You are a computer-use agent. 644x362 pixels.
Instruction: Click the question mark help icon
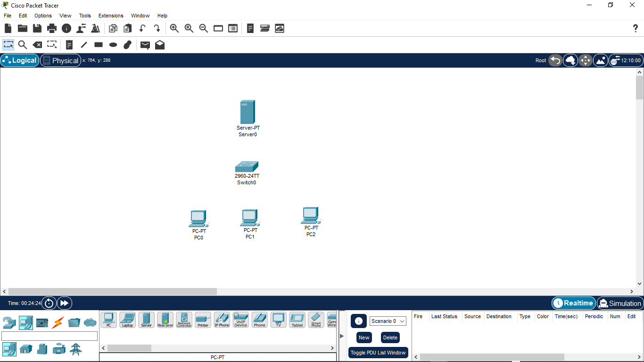636,28
